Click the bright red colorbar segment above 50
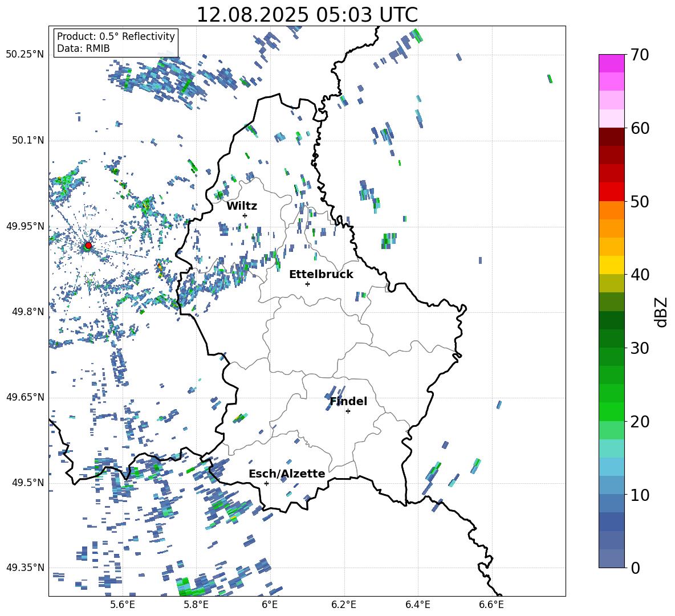The width and height of the screenshot is (675, 616). (611, 192)
